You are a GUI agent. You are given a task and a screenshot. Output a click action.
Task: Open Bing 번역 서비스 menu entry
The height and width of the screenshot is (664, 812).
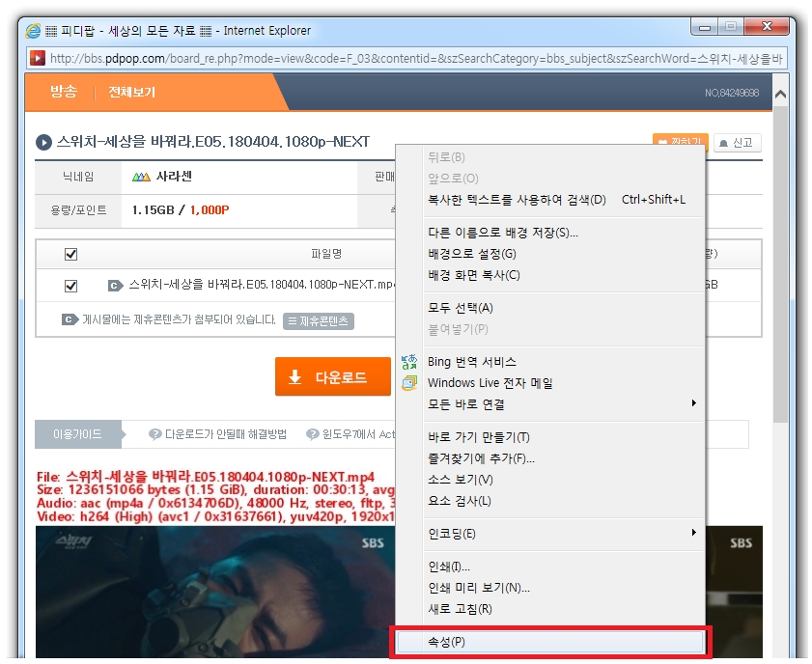click(564, 362)
